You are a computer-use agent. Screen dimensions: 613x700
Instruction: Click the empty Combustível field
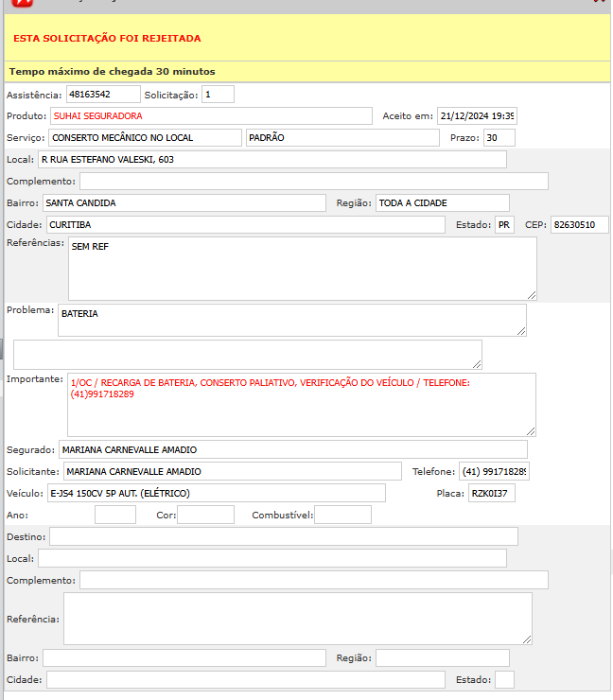coord(342,515)
